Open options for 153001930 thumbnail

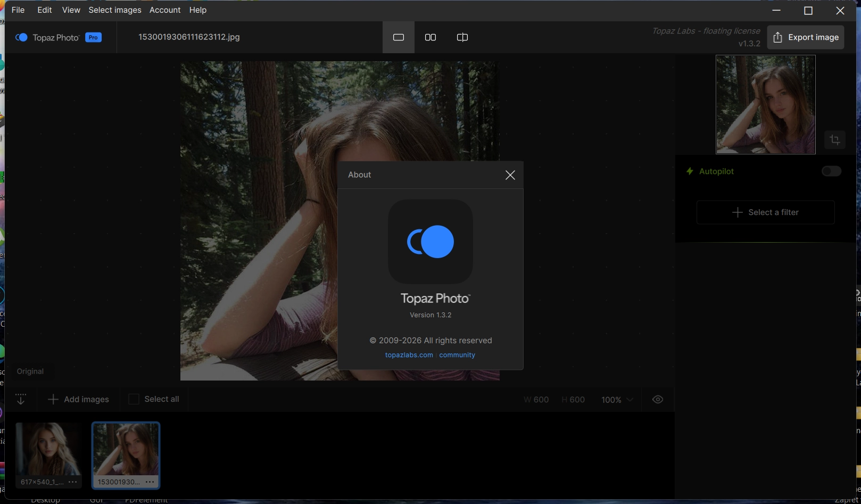click(150, 482)
